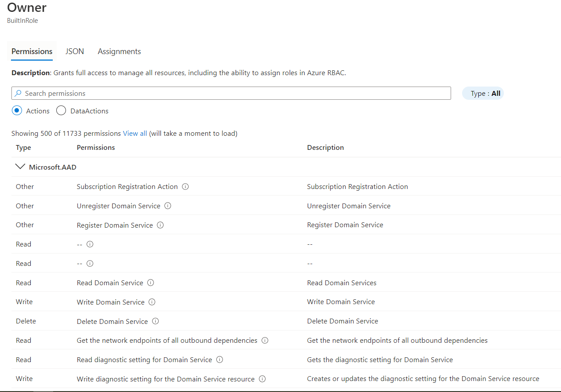Click description 'Read Domain Services'
The width and height of the screenshot is (561, 392).
[342, 283]
